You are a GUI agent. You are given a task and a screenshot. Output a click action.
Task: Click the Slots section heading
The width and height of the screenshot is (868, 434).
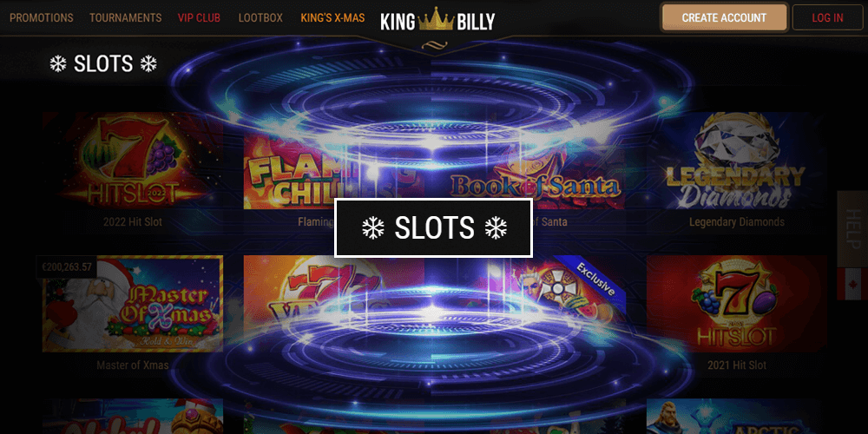click(103, 64)
